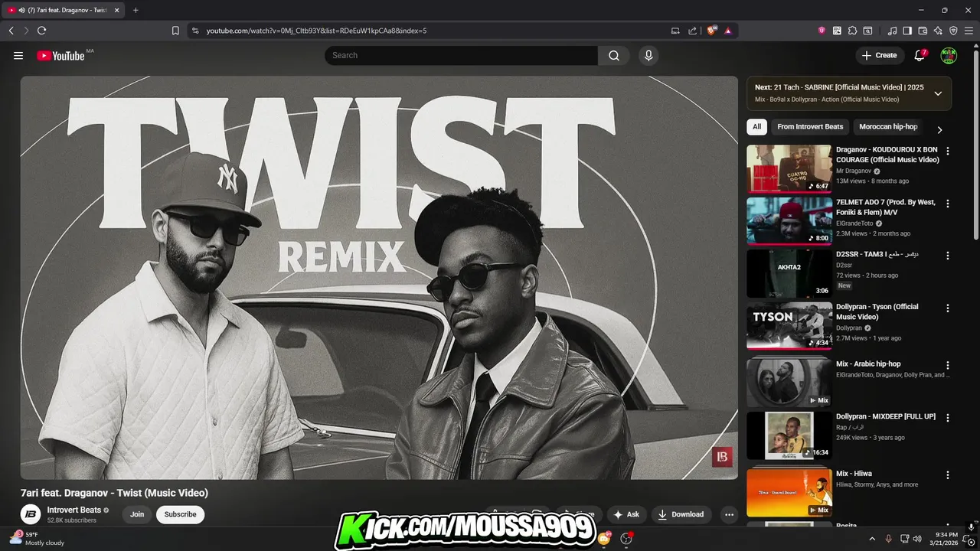Open options for Mix Hliwa
The height and width of the screenshot is (551, 980).
948,474
